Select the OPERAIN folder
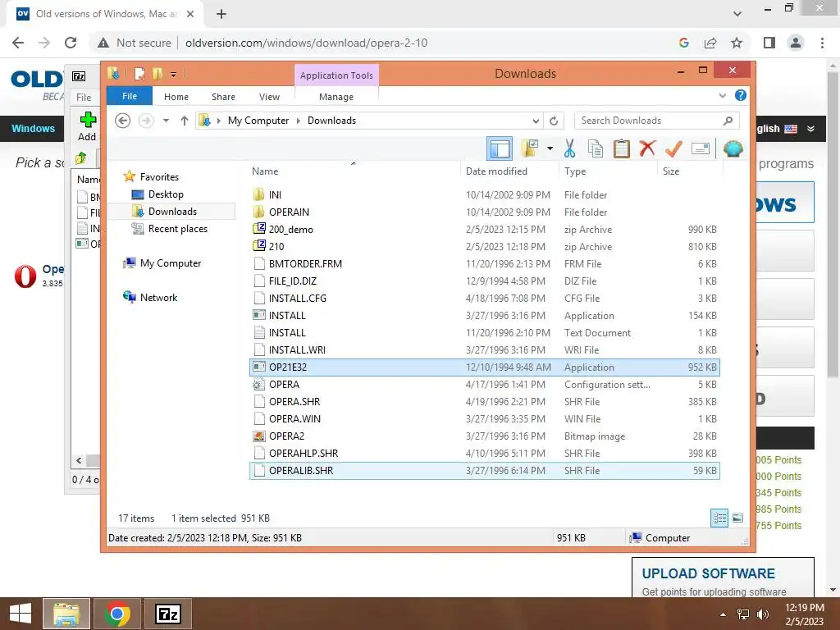Image resolution: width=840 pixels, height=630 pixels. click(484, 212)
